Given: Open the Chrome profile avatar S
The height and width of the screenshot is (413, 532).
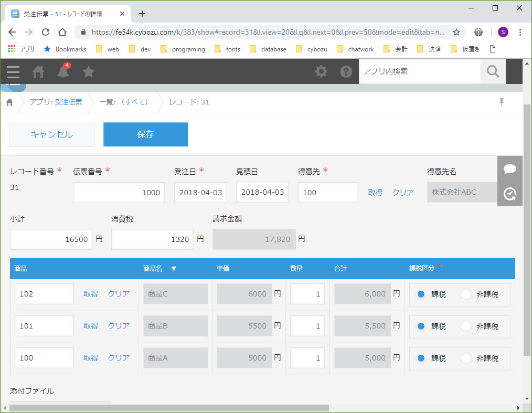Looking at the screenshot, I should 503,32.
